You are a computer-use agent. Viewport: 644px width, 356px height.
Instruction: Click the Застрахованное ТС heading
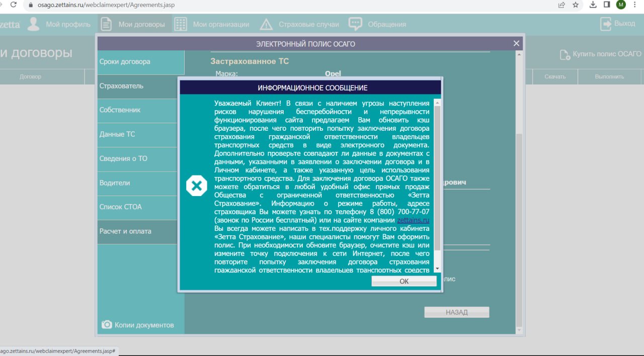(x=250, y=61)
